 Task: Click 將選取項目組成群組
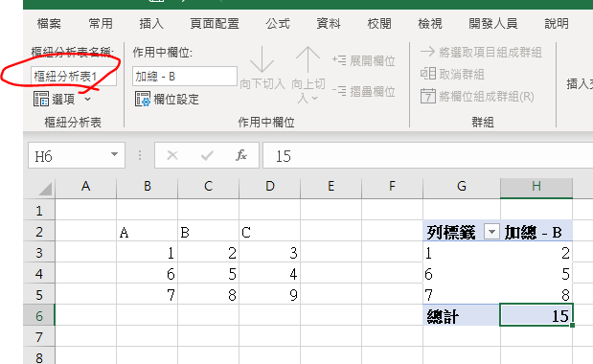(x=481, y=52)
